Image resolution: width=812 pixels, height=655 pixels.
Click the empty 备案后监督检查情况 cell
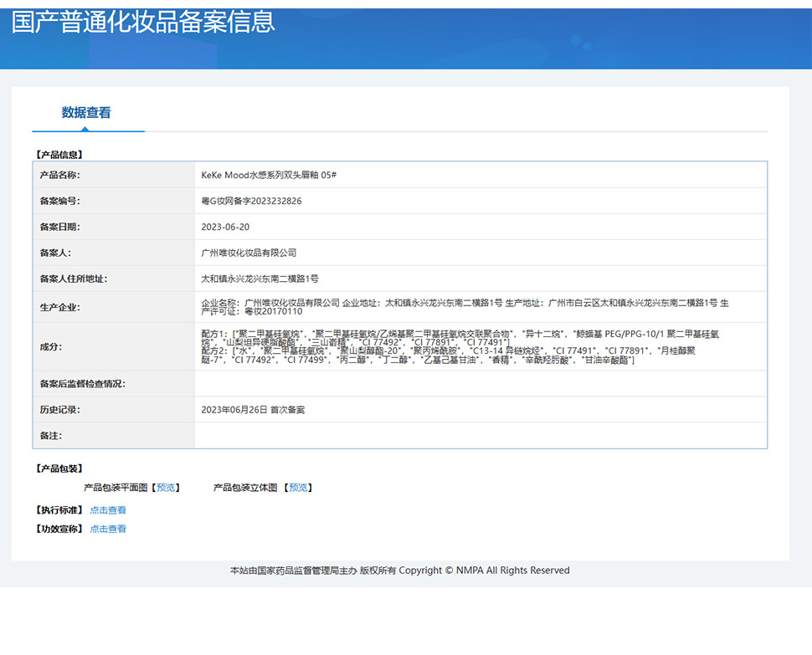[x=481, y=383]
